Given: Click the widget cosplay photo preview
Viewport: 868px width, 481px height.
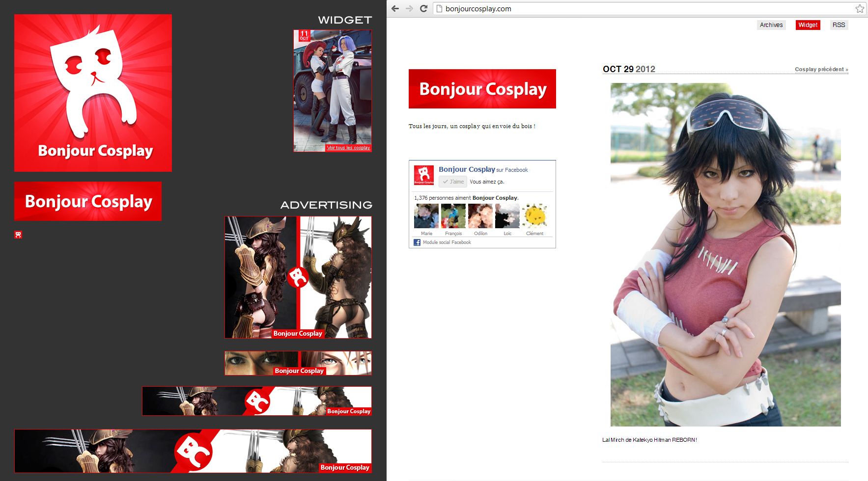Looking at the screenshot, I should click(x=333, y=91).
